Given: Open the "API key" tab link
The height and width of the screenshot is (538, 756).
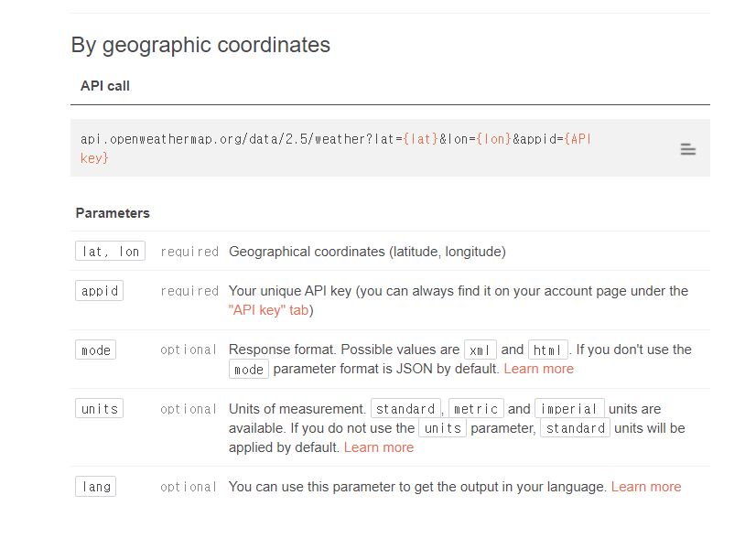Looking at the screenshot, I should click(x=271, y=310).
